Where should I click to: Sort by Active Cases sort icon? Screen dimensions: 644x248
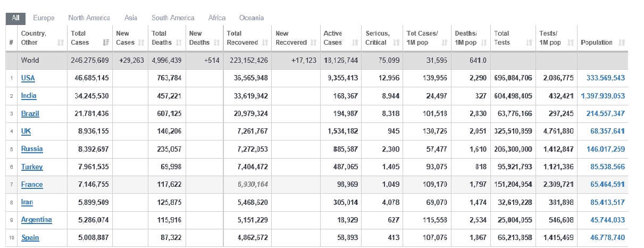click(x=355, y=43)
